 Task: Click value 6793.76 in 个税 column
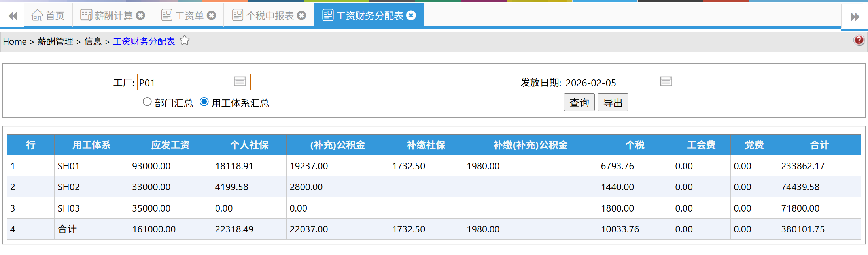(617, 166)
